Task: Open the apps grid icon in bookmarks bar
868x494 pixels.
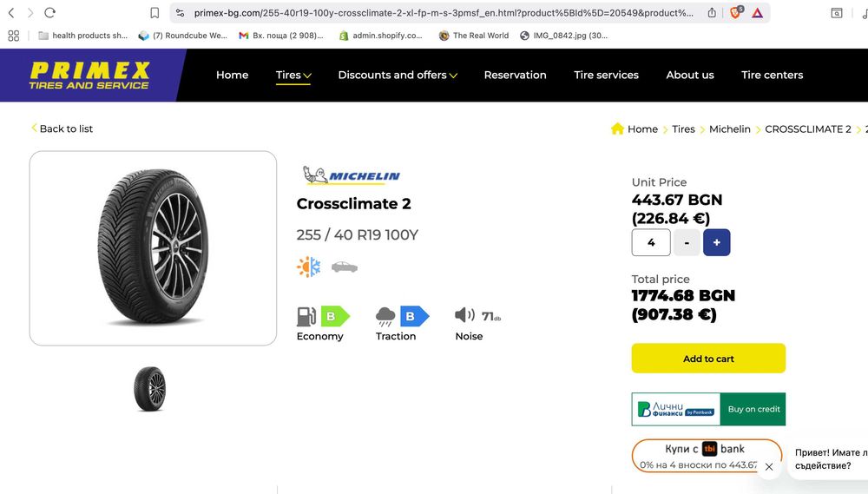Action: click(13, 36)
